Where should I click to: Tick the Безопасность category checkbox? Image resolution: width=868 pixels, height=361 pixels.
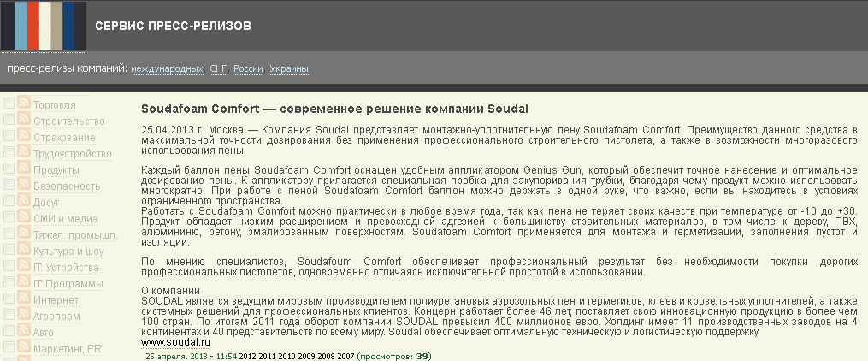click(9, 185)
